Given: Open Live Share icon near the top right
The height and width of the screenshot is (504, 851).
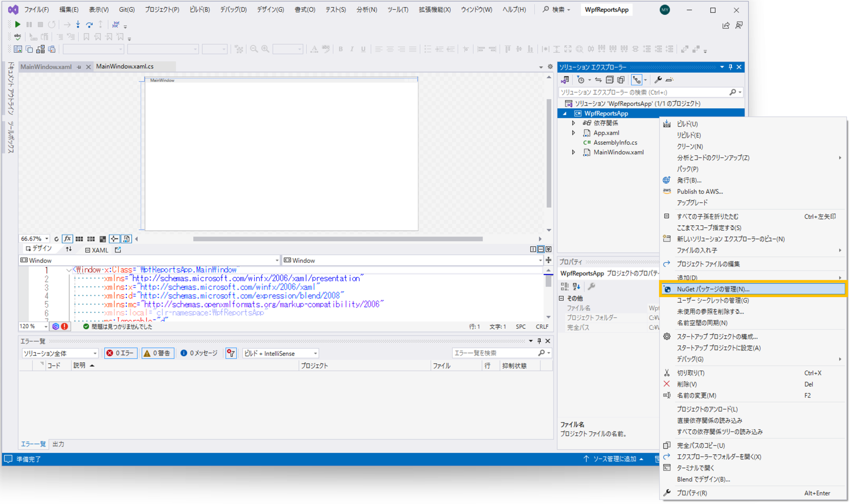Looking at the screenshot, I should pos(726,25).
